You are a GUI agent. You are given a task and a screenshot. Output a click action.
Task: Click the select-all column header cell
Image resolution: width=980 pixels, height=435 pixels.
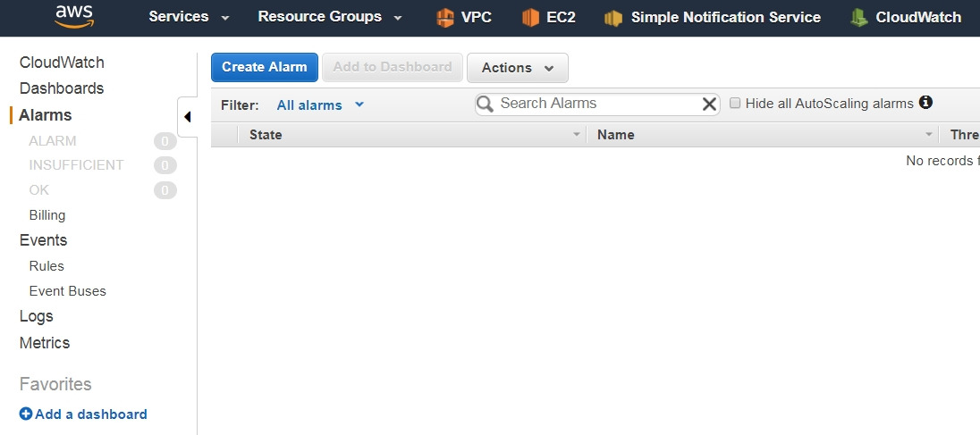pyautogui.click(x=224, y=135)
